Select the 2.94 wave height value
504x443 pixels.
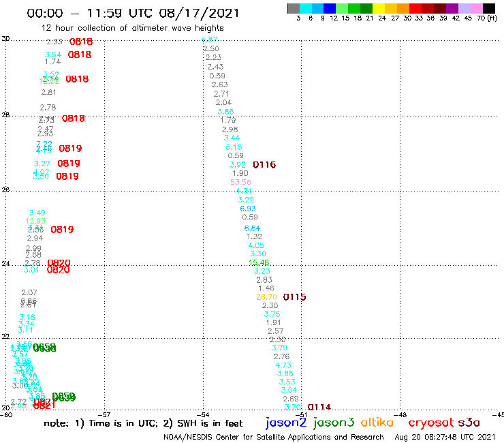pyautogui.click(x=35, y=238)
